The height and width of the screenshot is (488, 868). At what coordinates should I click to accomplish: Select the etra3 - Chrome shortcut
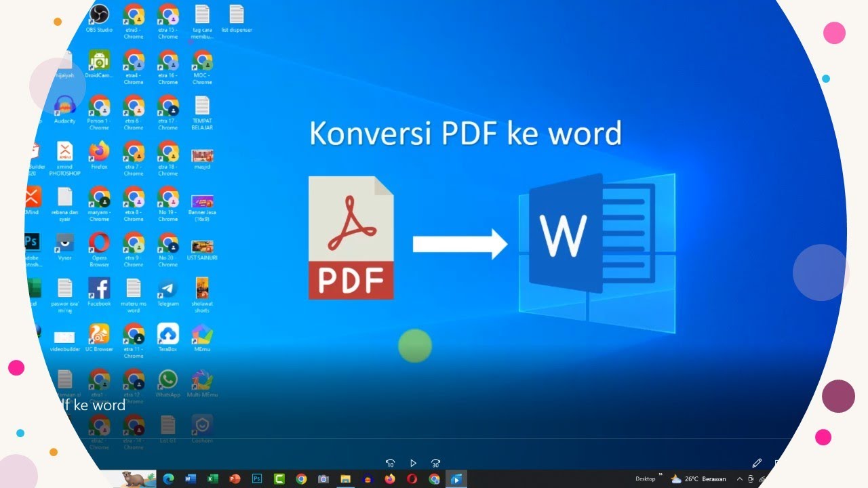click(134, 22)
